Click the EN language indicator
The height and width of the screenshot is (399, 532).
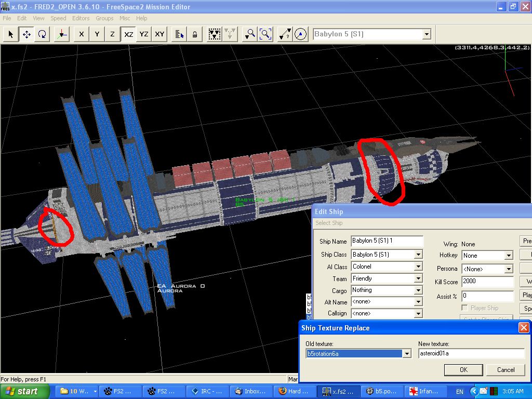pos(459,392)
